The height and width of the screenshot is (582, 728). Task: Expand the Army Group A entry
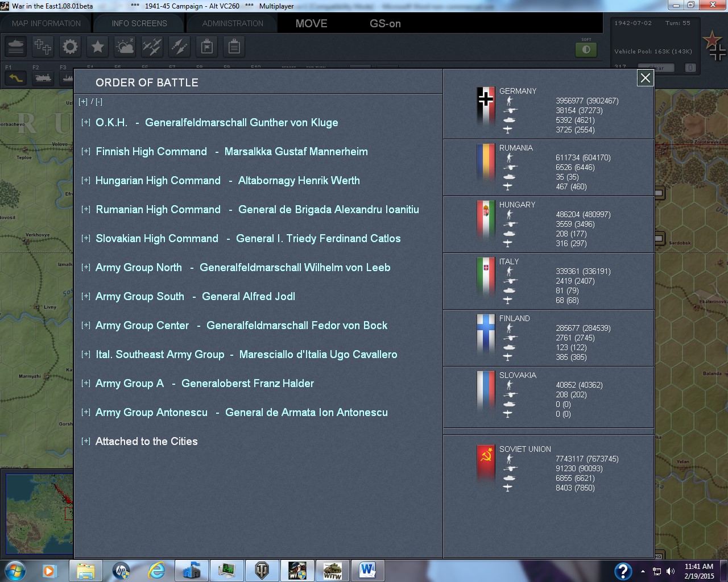86,383
